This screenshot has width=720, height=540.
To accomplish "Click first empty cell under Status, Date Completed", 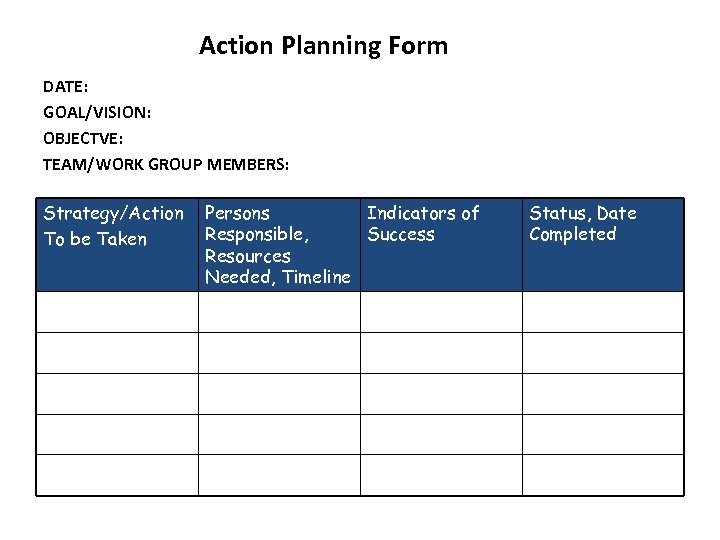I will coord(603,312).
